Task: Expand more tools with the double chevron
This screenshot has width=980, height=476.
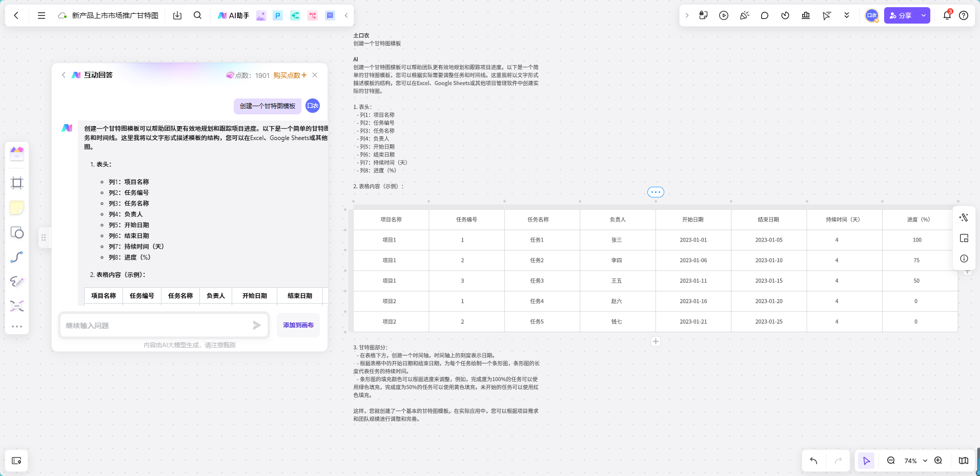Action: click(x=847, y=15)
